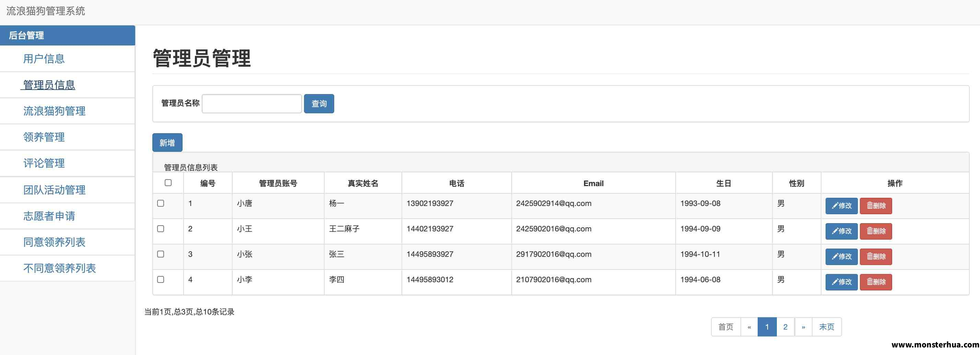The image size is (980, 355).
Task: Click birthday 1993-09-08
Action: coord(700,203)
